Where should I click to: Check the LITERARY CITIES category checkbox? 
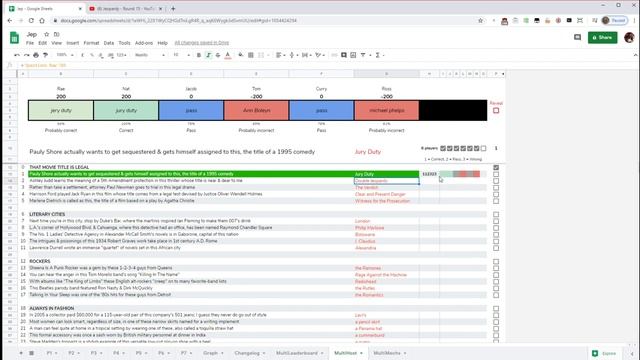[x=496, y=214]
